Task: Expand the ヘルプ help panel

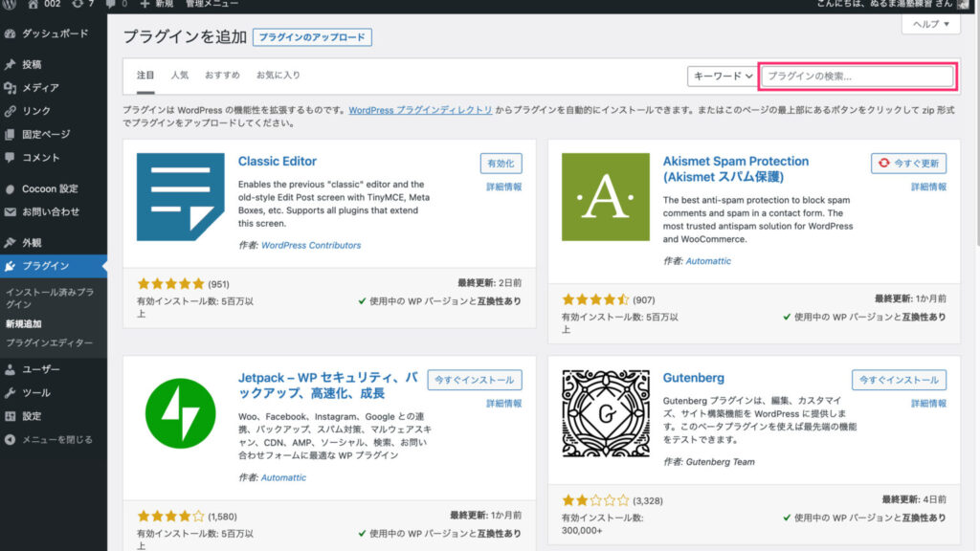Action: tap(930, 24)
